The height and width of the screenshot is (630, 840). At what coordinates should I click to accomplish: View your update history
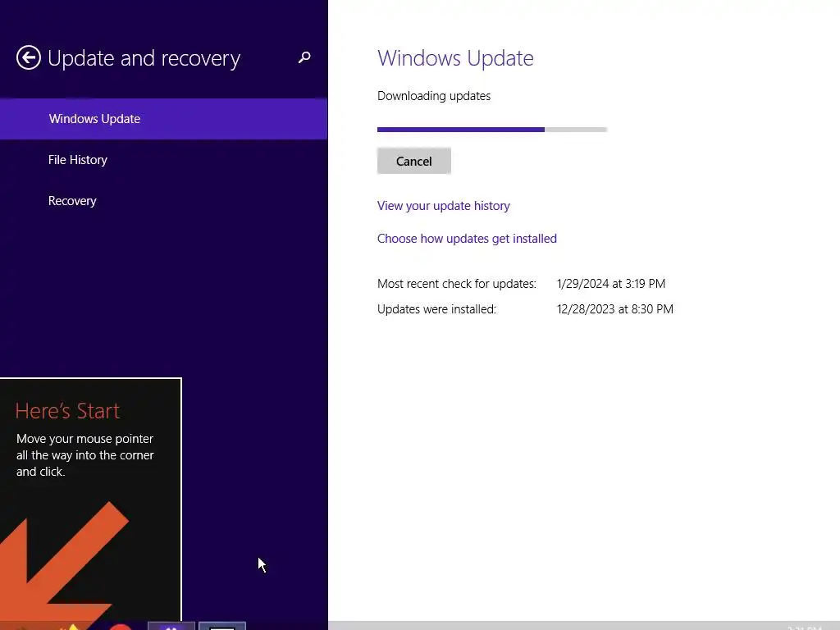[444, 206]
